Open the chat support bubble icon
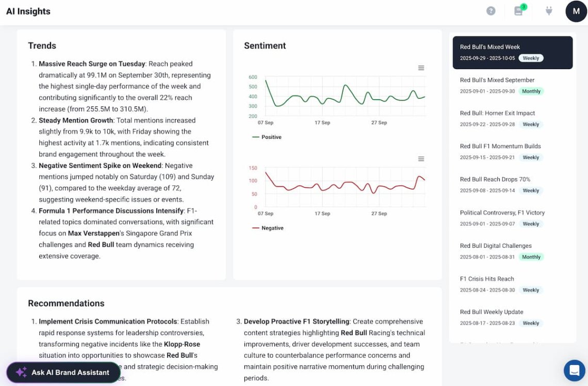588x386 pixels. point(574,370)
